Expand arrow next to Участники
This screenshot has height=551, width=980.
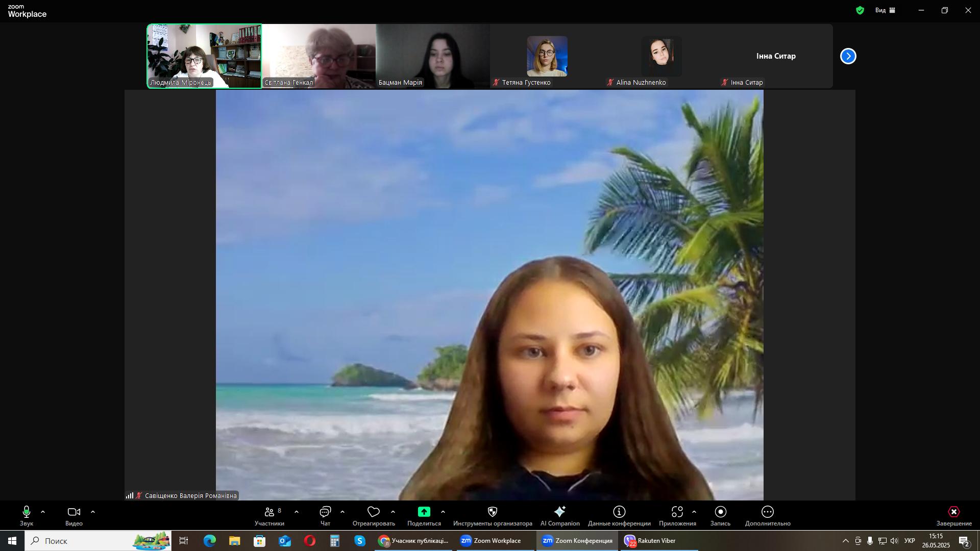click(x=297, y=512)
